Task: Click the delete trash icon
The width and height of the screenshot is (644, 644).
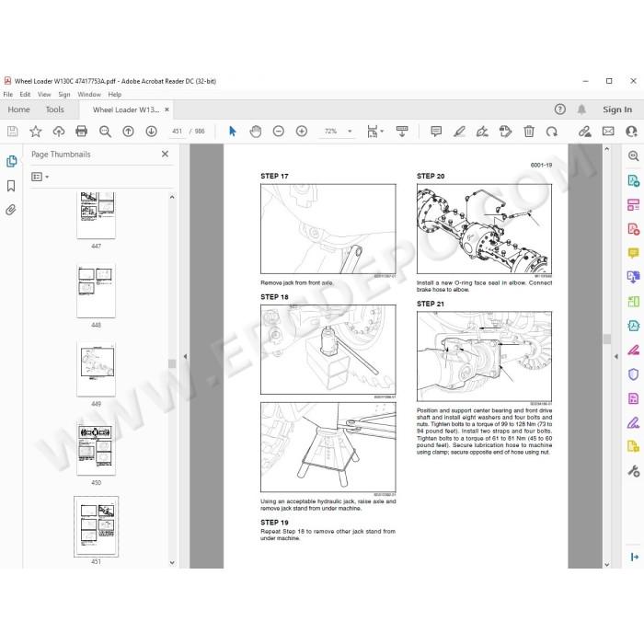Action: pyautogui.click(x=529, y=131)
